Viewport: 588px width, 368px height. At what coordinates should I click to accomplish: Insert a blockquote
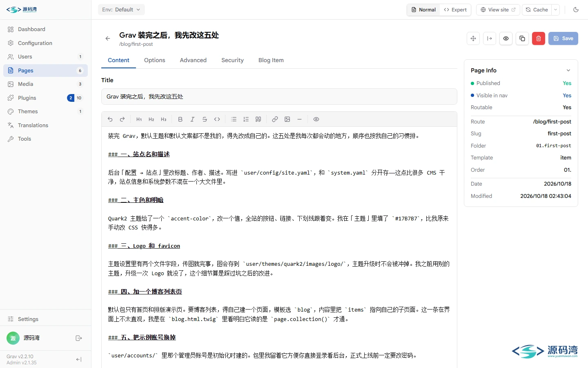(258, 119)
